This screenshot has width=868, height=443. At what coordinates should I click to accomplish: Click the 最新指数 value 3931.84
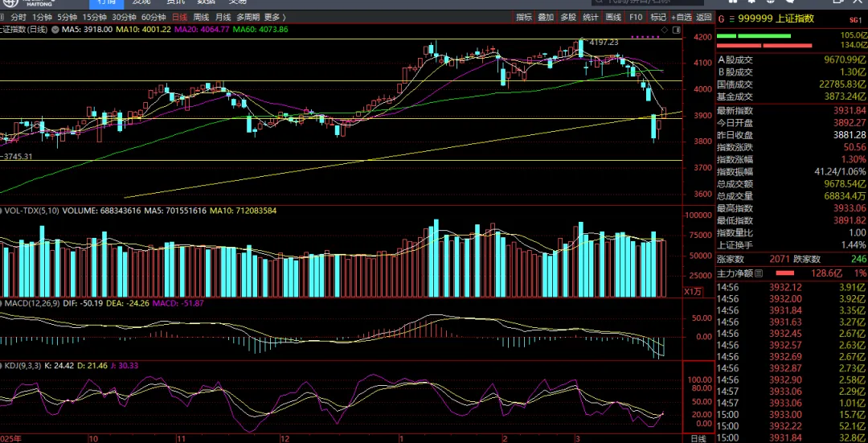point(850,111)
